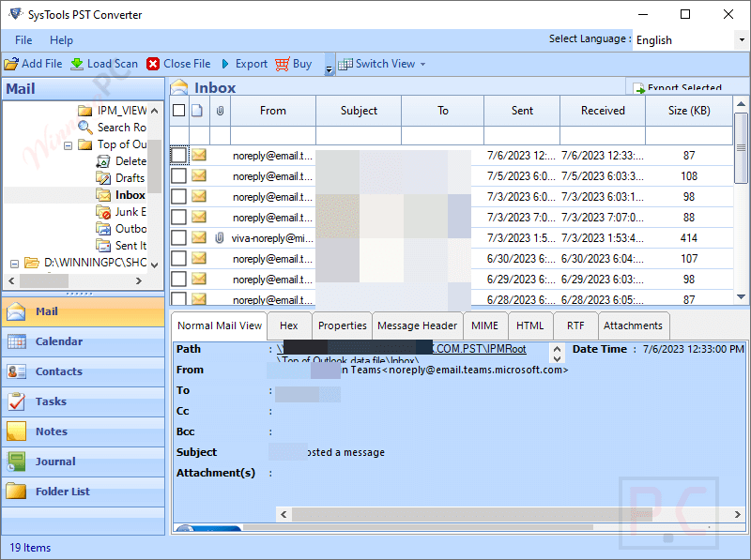Click the Buy shopping cart icon
The height and width of the screenshot is (560, 751).
click(x=283, y=64)
